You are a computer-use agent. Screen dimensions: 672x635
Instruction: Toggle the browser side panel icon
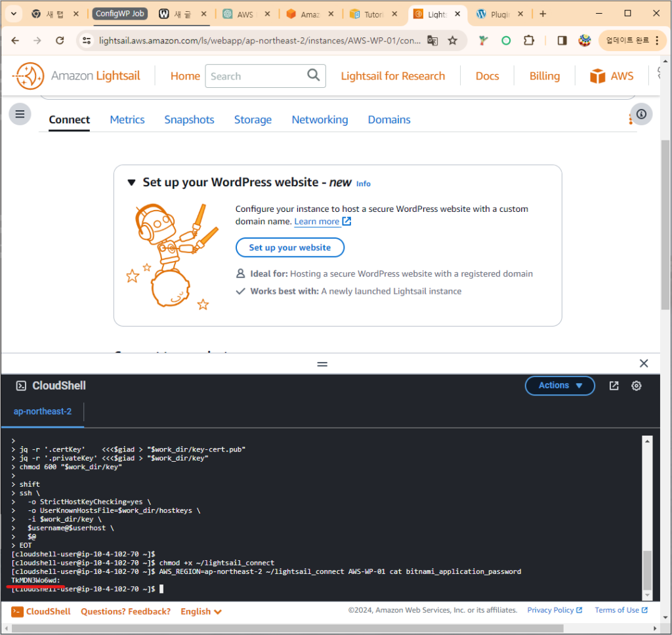pos(562,41)
